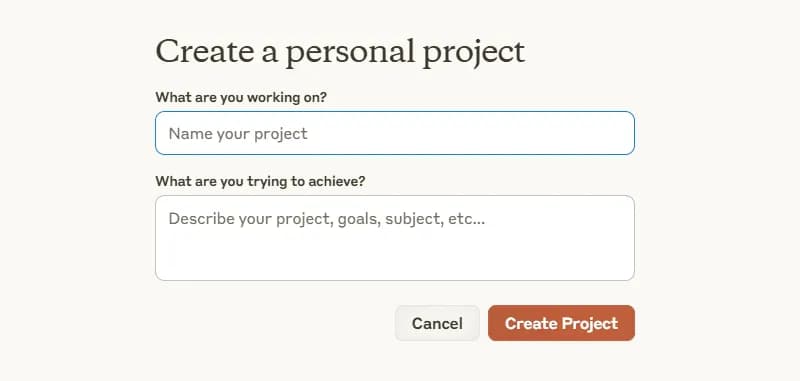Screen dimensions: 800x381
Task: Click the blue focus border of name field
Action: (x=395, y=112)
